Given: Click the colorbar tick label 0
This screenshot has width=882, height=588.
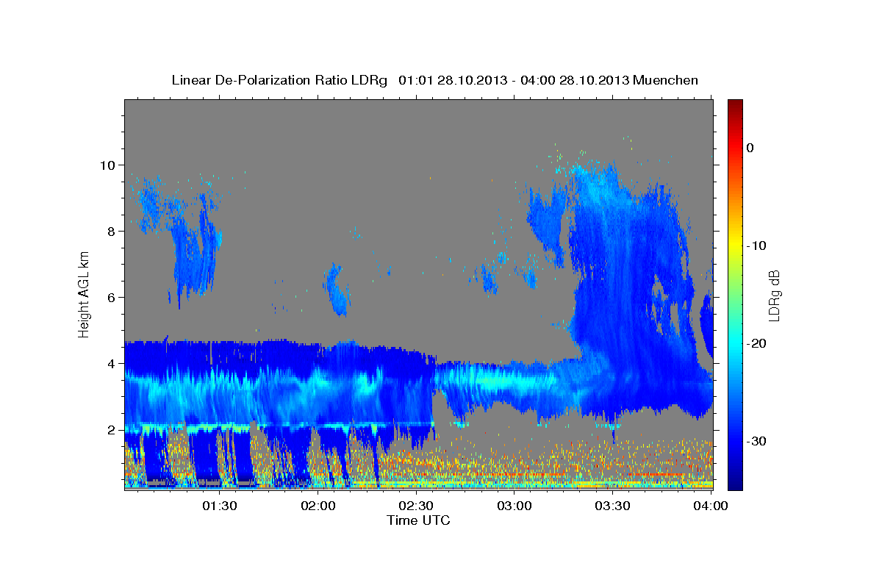Looking at the screenshot, I should (x=750, y=148).
